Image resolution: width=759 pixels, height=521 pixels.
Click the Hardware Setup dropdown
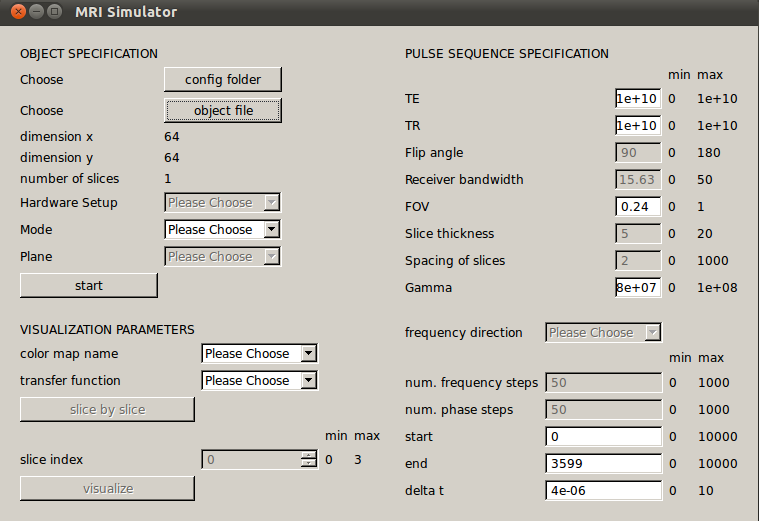[x=222, y=202]
